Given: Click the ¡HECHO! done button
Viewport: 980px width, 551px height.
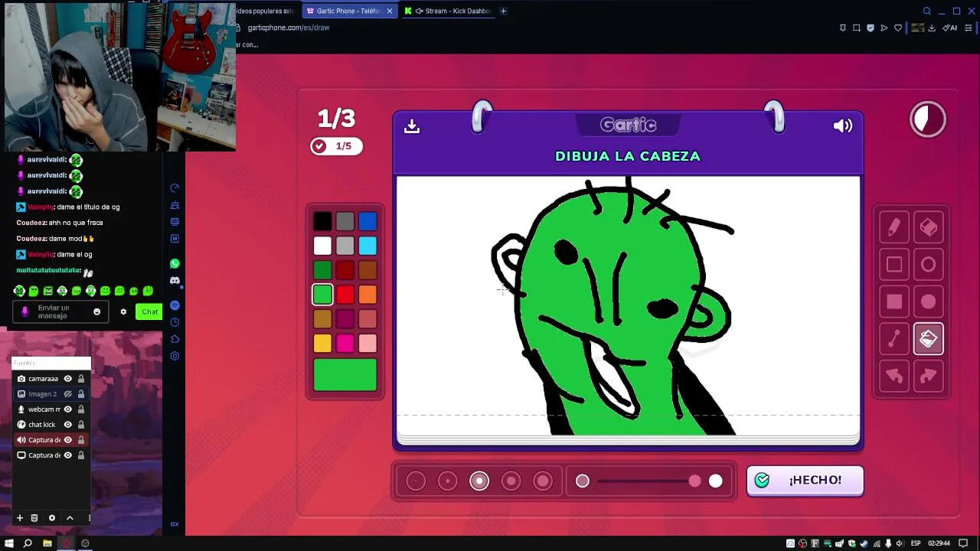Looking at the screenshot, I should click(x=805, y=481).
